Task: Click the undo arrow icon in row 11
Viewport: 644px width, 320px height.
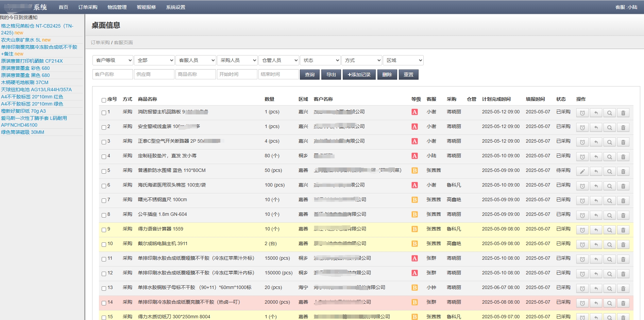Action: click(x=596, y=259)
